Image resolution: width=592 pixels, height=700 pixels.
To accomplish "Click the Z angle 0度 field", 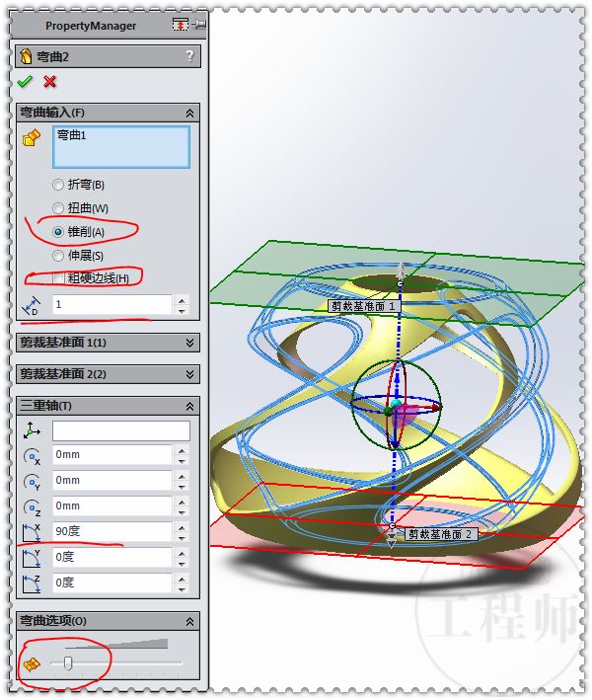I will [111, 583].
